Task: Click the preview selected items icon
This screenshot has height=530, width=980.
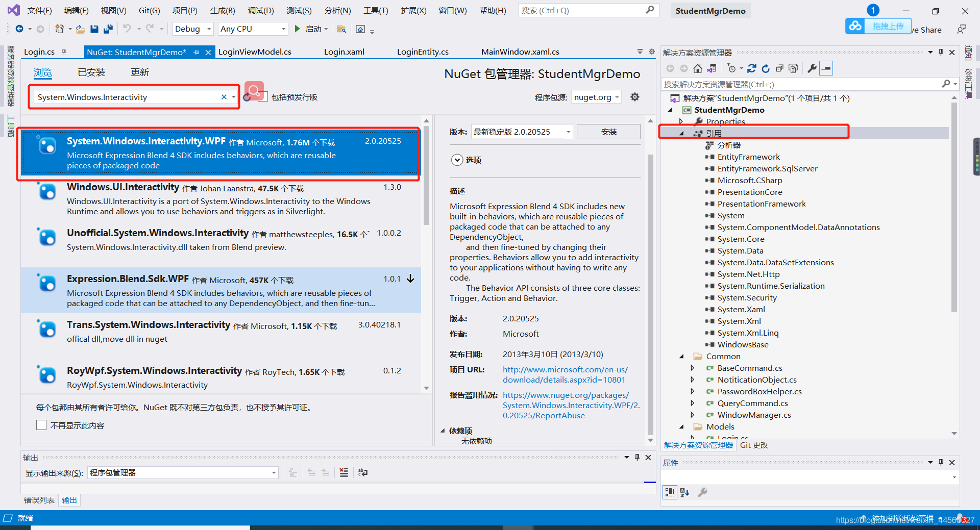Action: click(826, 68)
